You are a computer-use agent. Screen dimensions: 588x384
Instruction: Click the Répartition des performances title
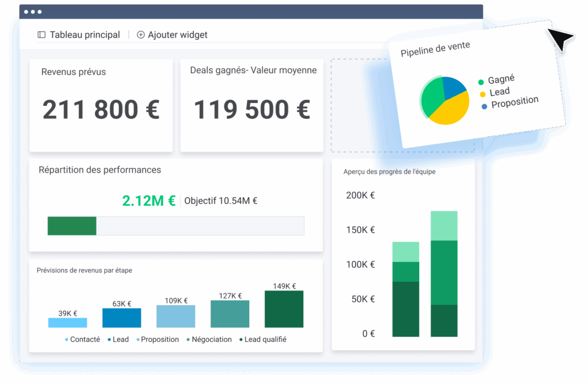pyautogui.click(x=100, y=170)
